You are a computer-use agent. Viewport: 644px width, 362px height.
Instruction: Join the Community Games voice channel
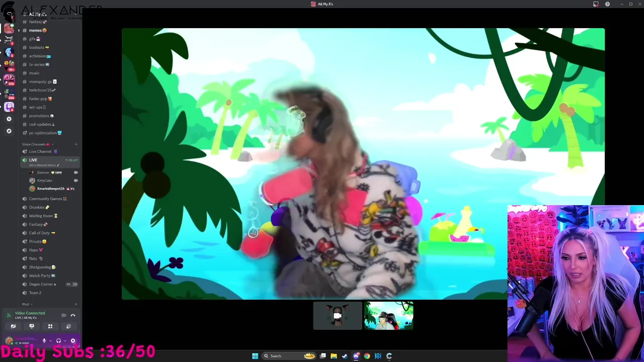(x=49, y=199)
